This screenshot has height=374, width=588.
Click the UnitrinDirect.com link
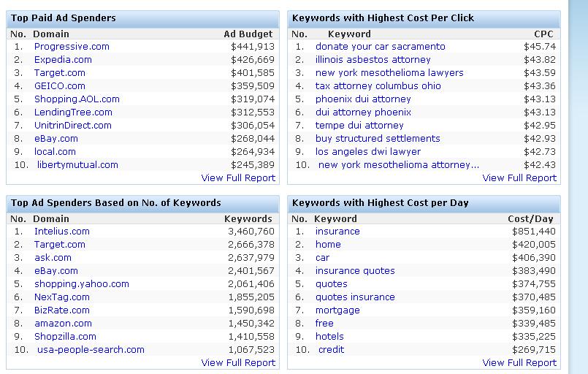73,126
